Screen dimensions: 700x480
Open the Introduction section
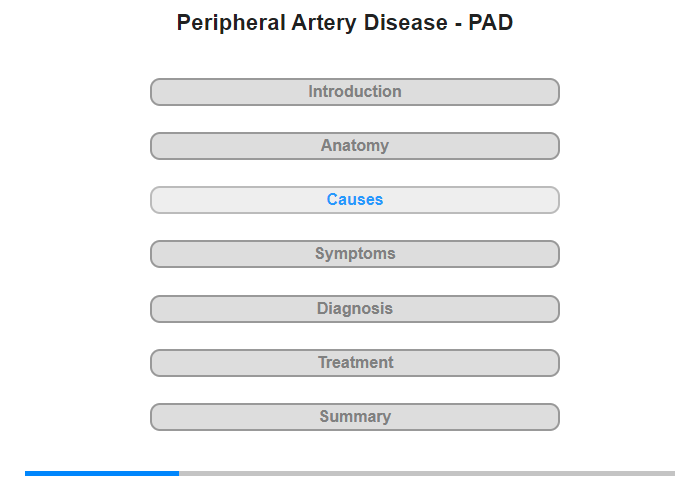tap(355, 92)
